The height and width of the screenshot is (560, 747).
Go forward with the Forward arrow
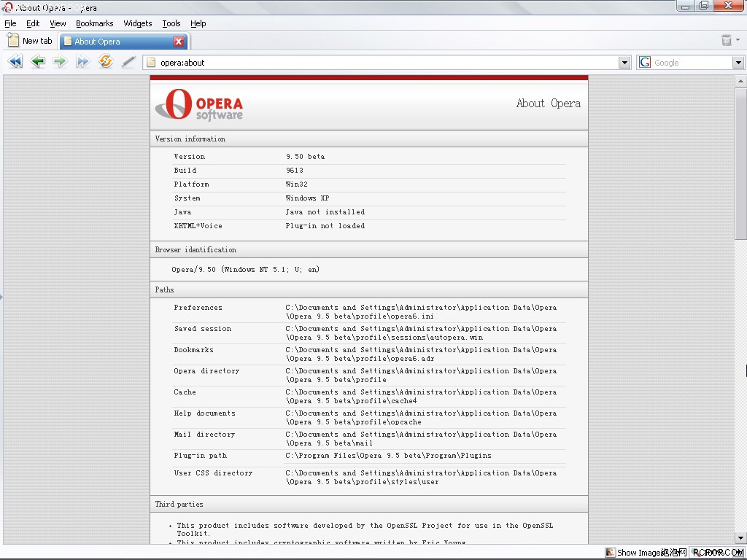pyautogui.click(x=60, y=61)
